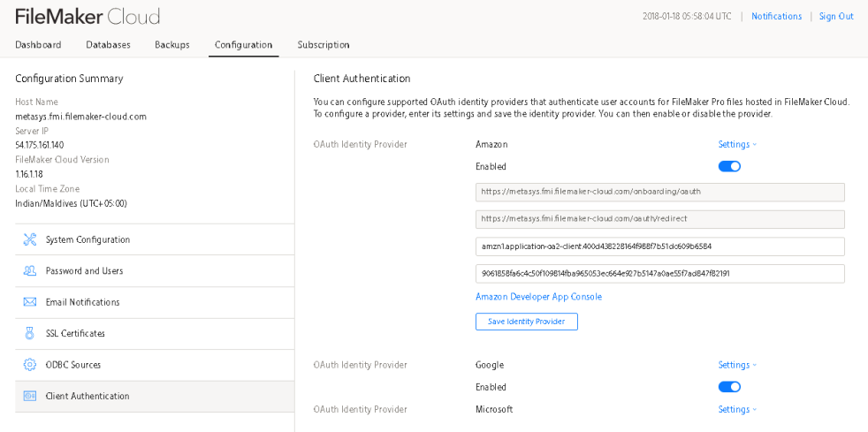Click the ODBC Sources gear icon
Image resolution: width=868 pixels, height=432 pixels.
pos(29,365)
